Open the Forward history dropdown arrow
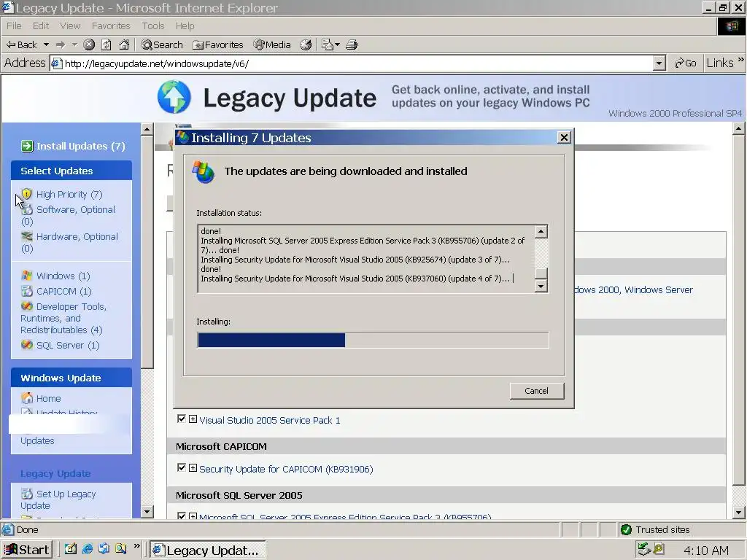747x560 pixels. 74,44
